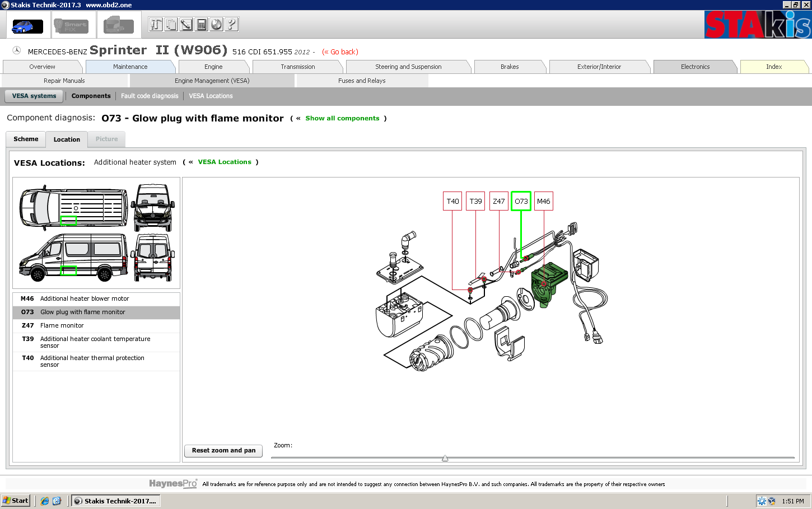Click the M46 label in diagram
812x509 pixels.
click(543, 201)
